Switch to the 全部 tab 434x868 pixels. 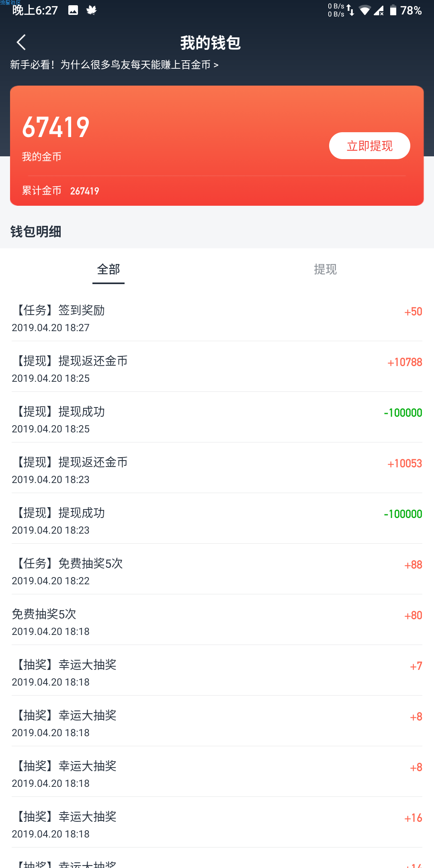tap(108, 269)
